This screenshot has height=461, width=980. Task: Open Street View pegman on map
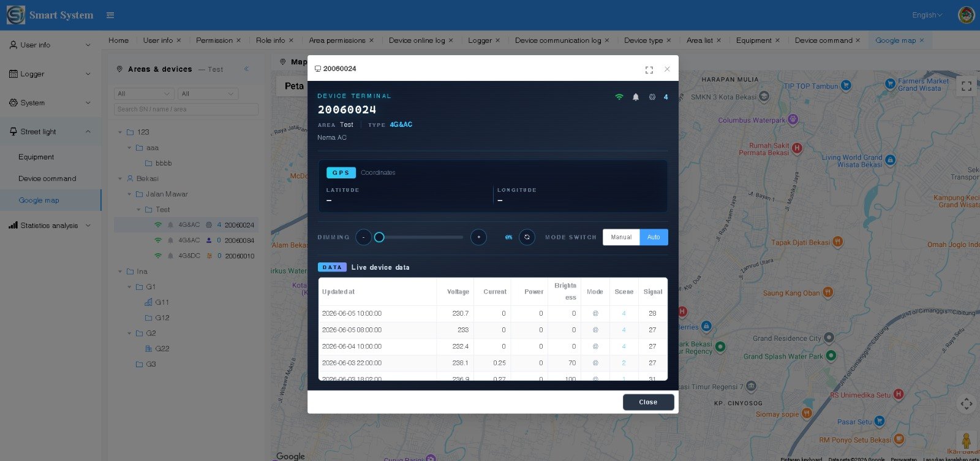(x=967, y=441)
